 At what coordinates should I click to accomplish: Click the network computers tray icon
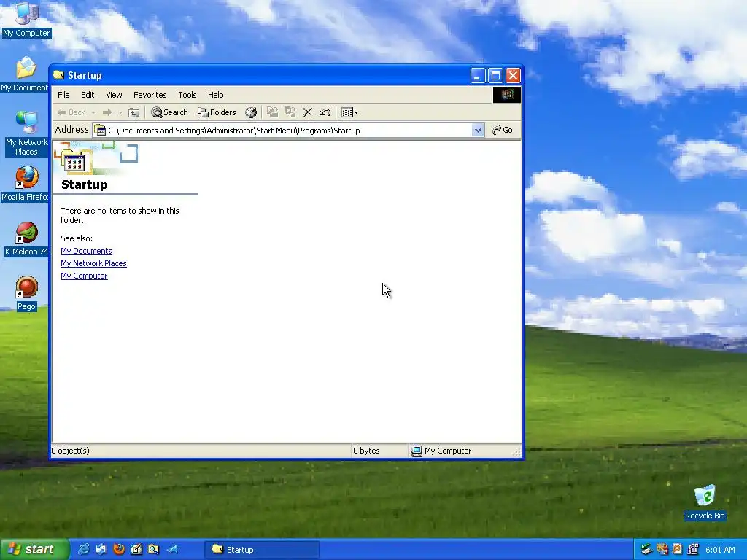[x=693, y=550]
